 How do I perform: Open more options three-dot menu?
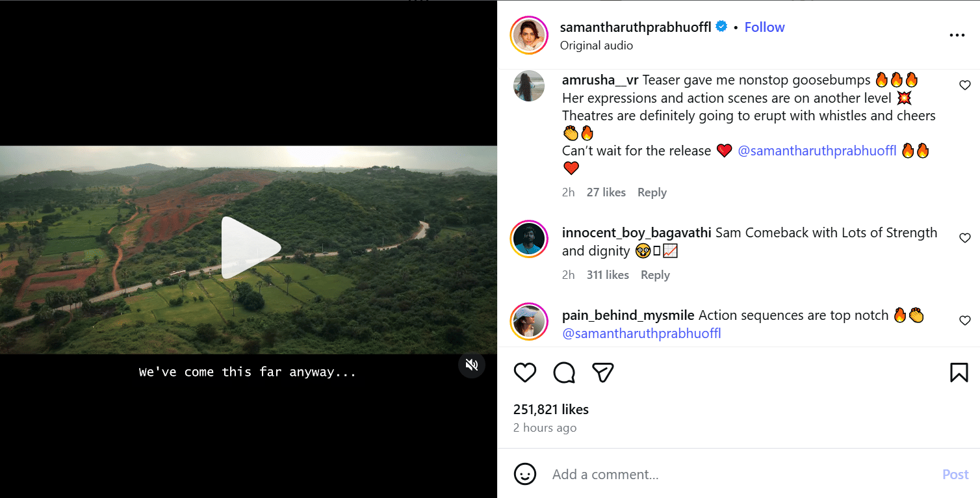click(957, 35)
